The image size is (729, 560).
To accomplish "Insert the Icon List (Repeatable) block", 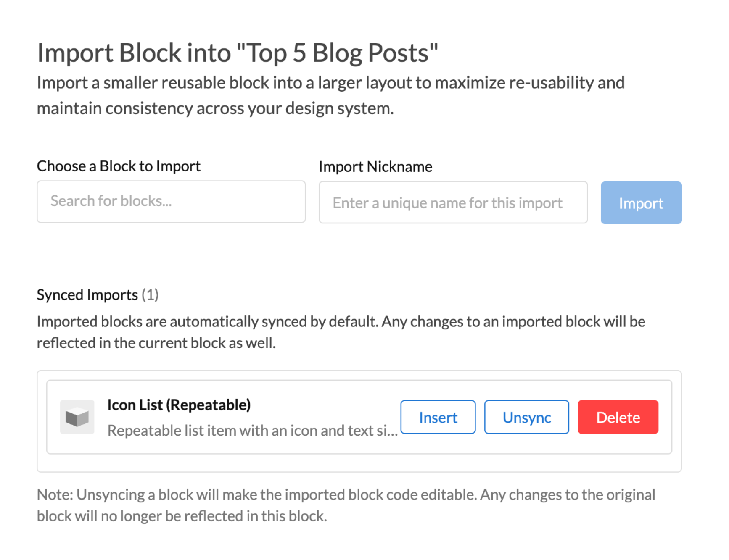I will click(x=438, y=417).
